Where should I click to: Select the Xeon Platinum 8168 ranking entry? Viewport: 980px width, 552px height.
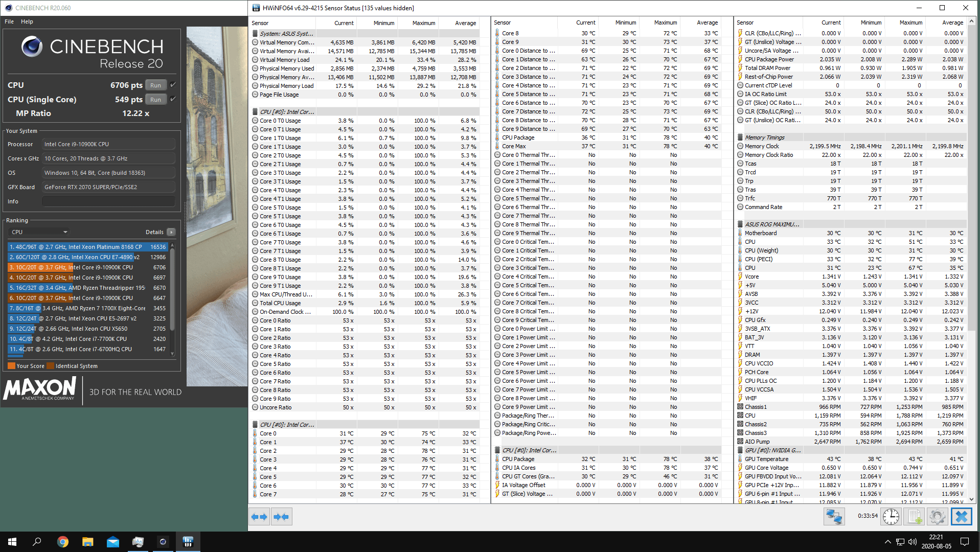pyautogui.click(x=87, y=247)
